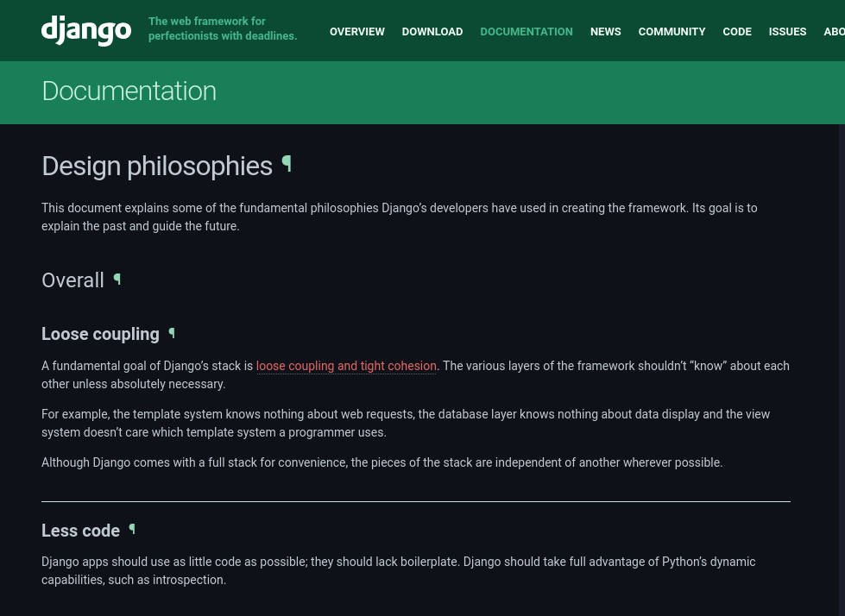Select Documentation in the top navigation
The image size is (845, 616).
pyautogui.click(x=526, y=32)
